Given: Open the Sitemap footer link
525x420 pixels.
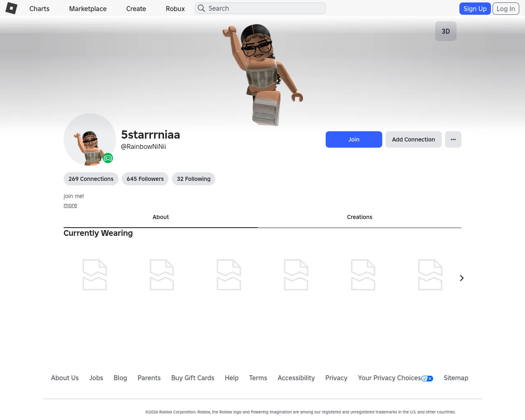Looking at the screenshot, I should (x=456, y=378).
